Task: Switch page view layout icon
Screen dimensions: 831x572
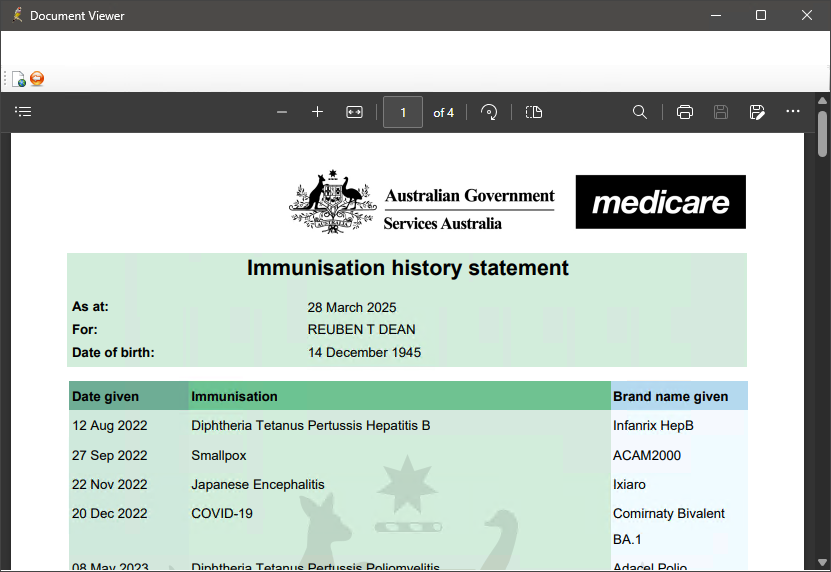Action: tap(534, 112)
